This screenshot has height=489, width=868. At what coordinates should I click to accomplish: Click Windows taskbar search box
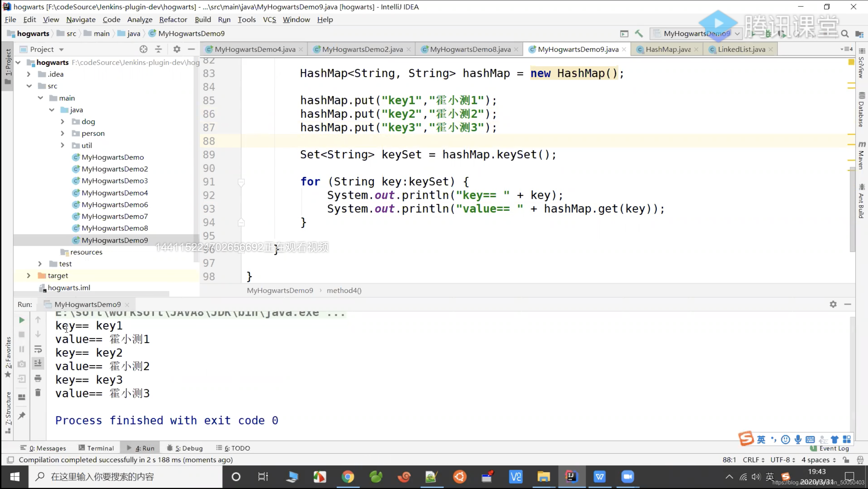(x=125, y=477)
